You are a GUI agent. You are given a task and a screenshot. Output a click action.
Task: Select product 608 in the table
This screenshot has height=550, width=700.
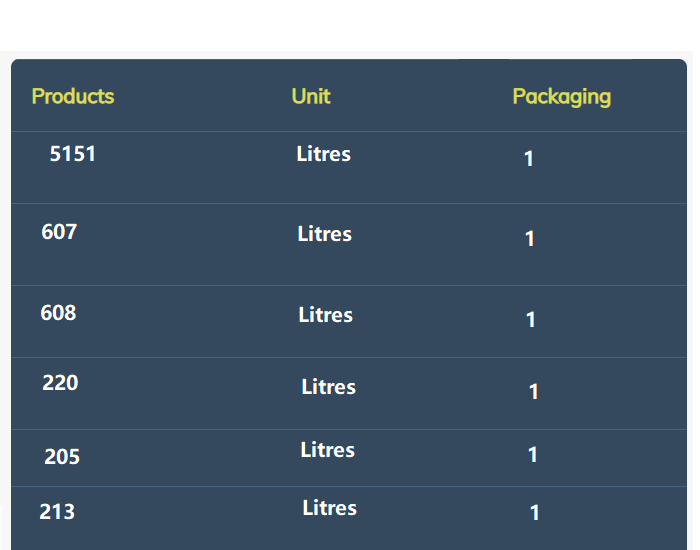tap(58, 313)
